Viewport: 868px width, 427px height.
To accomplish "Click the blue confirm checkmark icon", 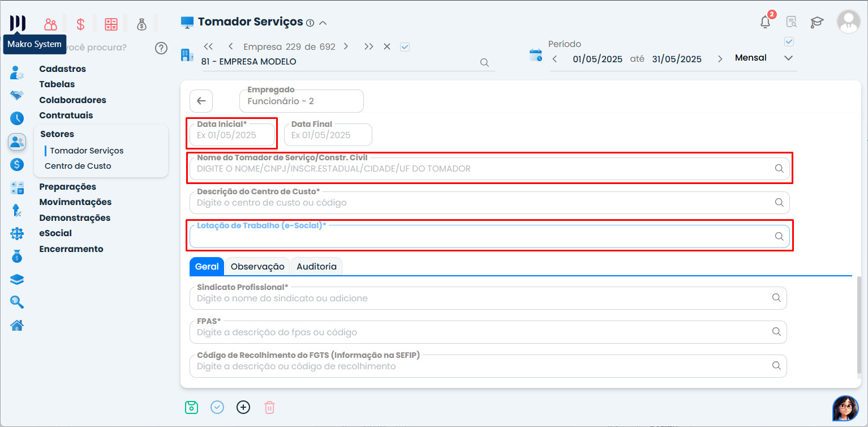I will tap(217, 407).
